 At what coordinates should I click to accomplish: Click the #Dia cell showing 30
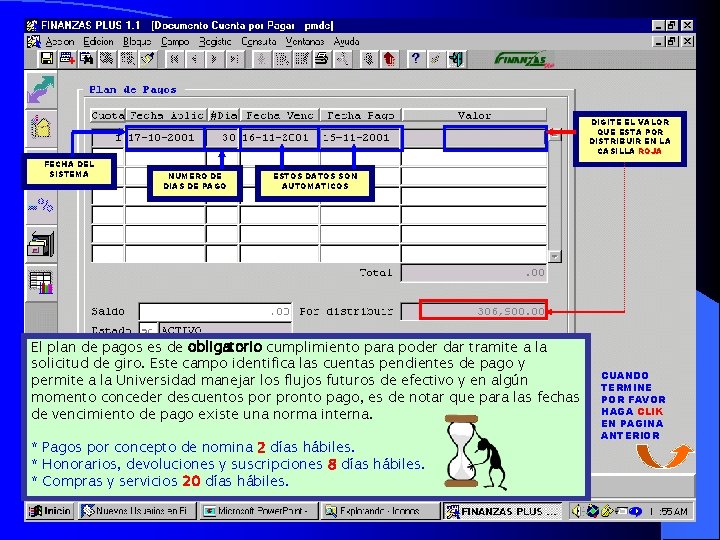(x=223, y=138)
